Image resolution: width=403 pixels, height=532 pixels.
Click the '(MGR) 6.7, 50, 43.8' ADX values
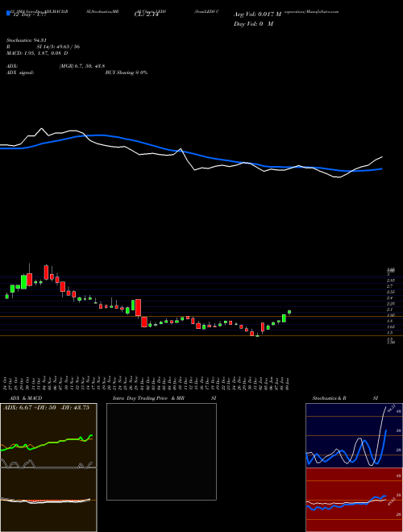81,66
